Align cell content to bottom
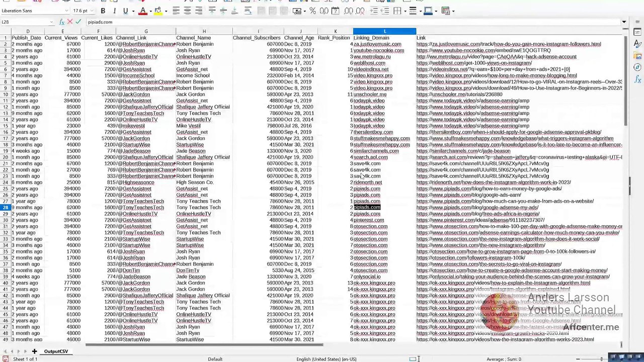 (x=234, y=11)
